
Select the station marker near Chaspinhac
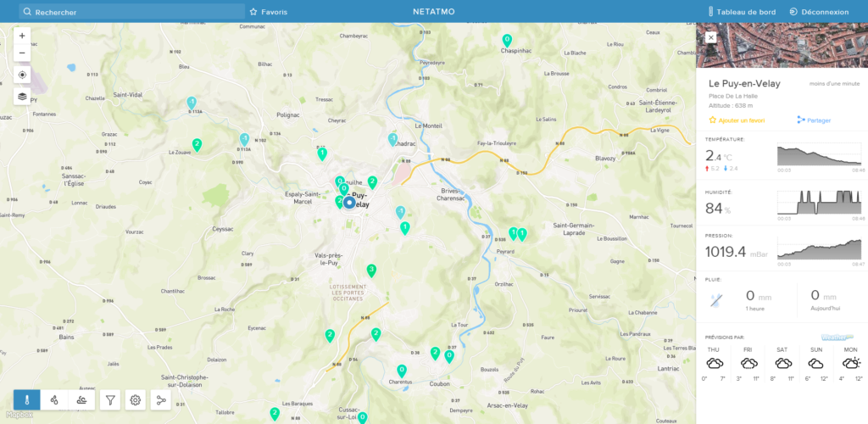point(507,41)
